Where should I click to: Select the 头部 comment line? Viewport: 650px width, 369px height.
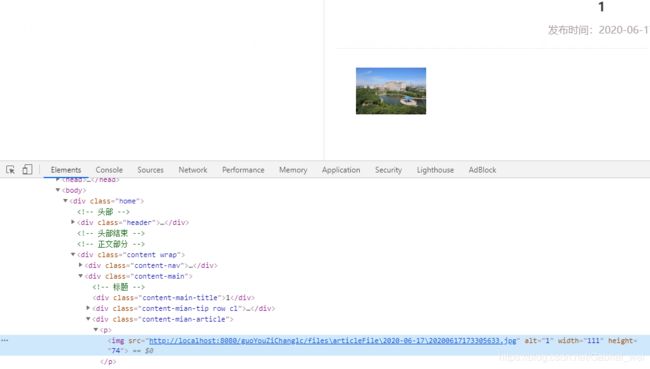103,212
